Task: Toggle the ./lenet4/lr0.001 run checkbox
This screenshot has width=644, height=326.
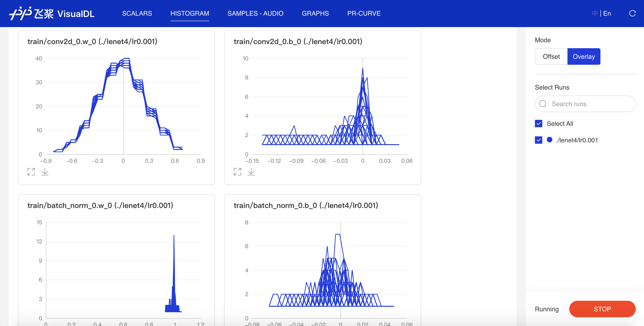Action: pyautogui.click(x=539, y=140)
